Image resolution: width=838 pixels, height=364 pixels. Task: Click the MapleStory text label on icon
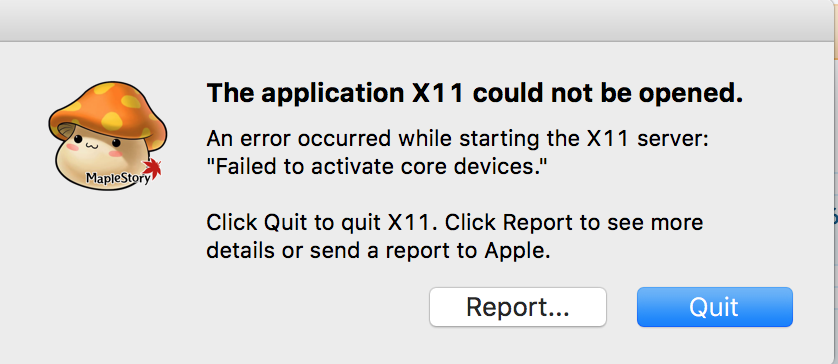point(118,179)
